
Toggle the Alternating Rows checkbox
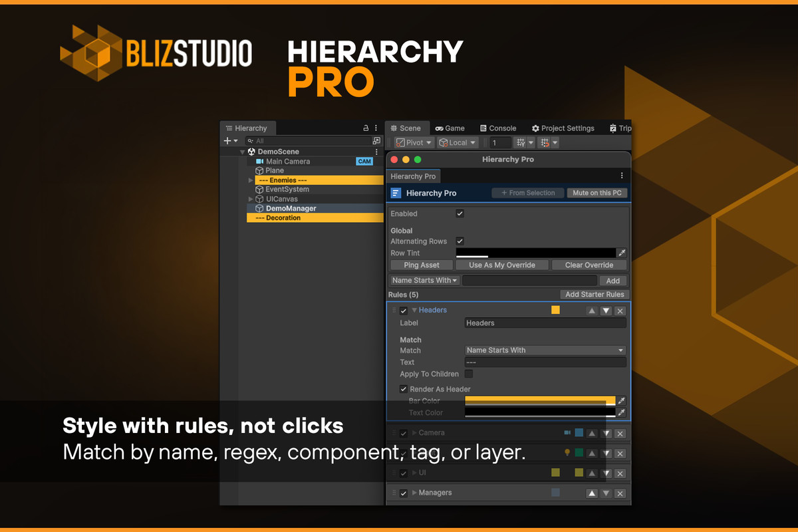pos(460,241)
